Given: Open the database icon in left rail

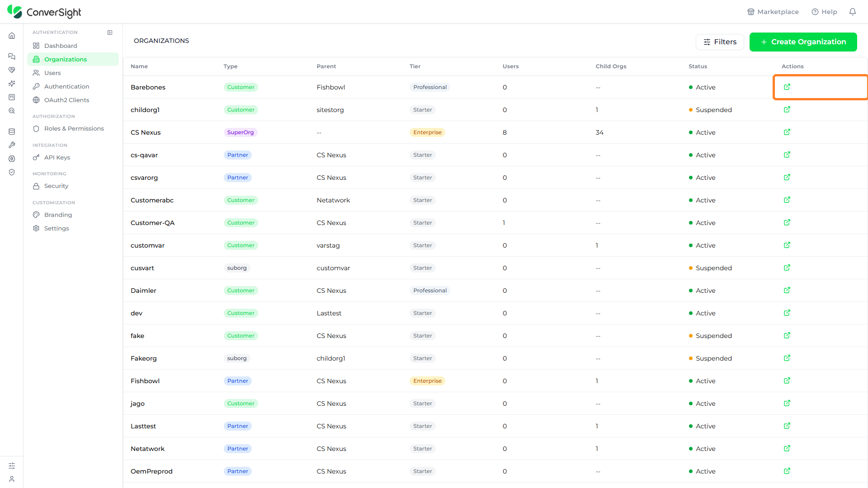Looking at the screenshot, I should point(12,131).
